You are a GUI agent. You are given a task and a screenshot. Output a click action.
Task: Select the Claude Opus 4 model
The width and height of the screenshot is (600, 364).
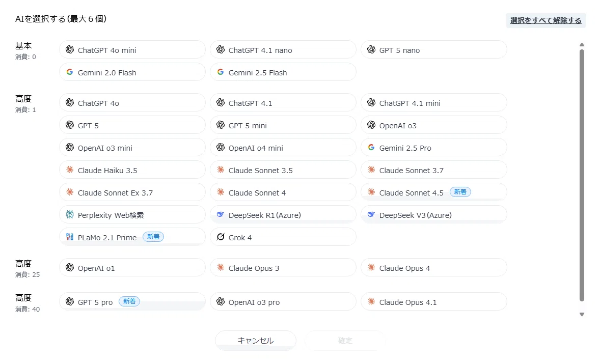(434, 268)
